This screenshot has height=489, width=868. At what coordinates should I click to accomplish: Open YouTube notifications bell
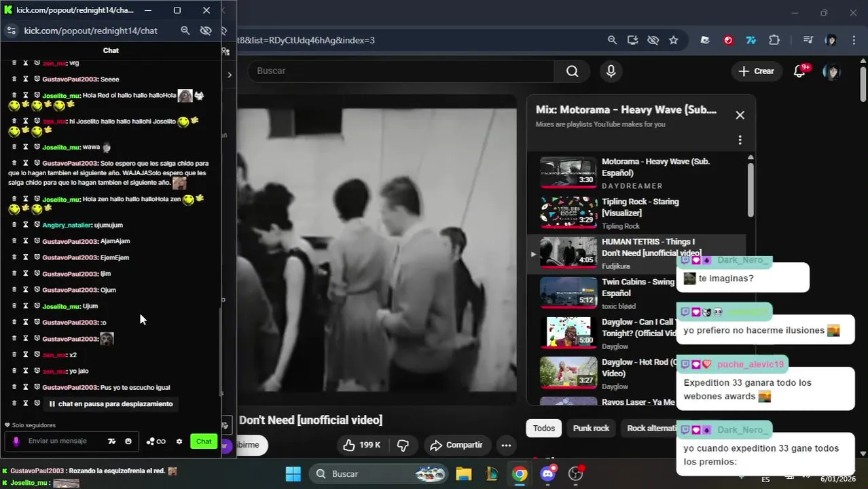(x=800, y=71)
